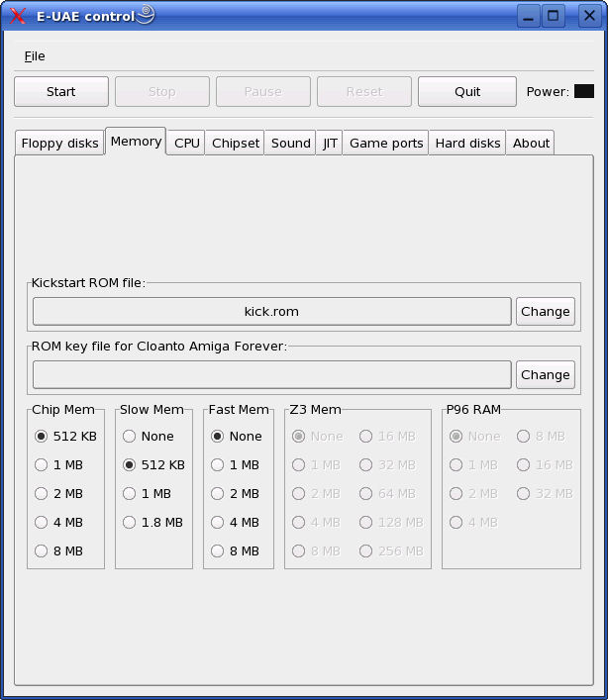The width and height of the screenshot is (608, 700).
Task: Choose 4 MB Fast Mem option
Action: coord(218,522)
